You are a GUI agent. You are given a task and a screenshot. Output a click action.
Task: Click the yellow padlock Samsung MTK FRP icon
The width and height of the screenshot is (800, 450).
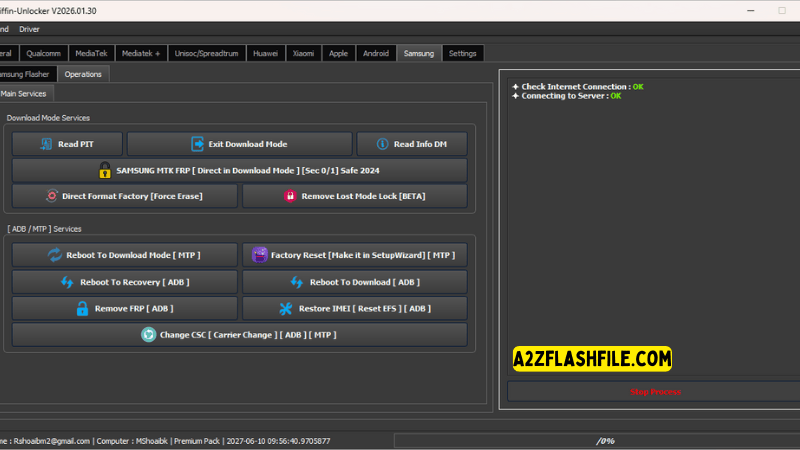pos(105,170)
